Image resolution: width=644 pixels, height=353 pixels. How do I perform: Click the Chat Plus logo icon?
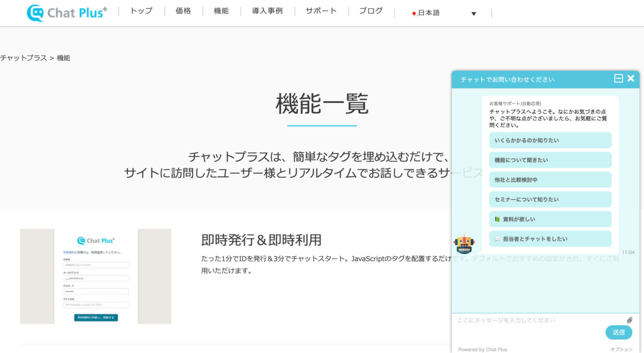click(x=35, y=13)
